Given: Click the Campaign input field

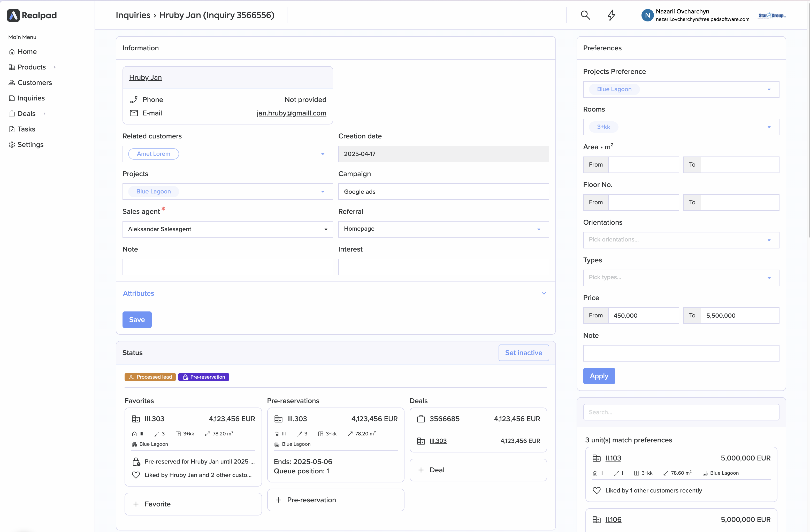Looking at the screenshot, I should coord(443,192).
